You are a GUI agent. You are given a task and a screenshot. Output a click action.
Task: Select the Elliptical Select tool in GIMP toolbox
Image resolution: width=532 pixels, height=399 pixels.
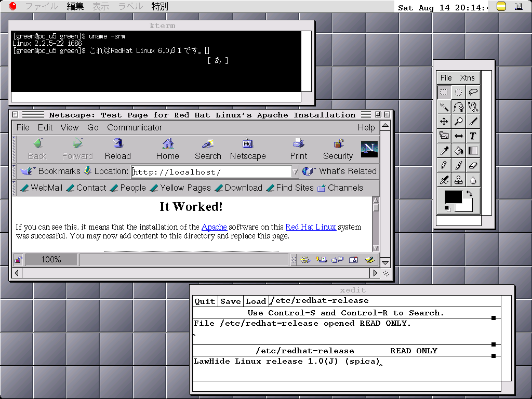(458, 92)
